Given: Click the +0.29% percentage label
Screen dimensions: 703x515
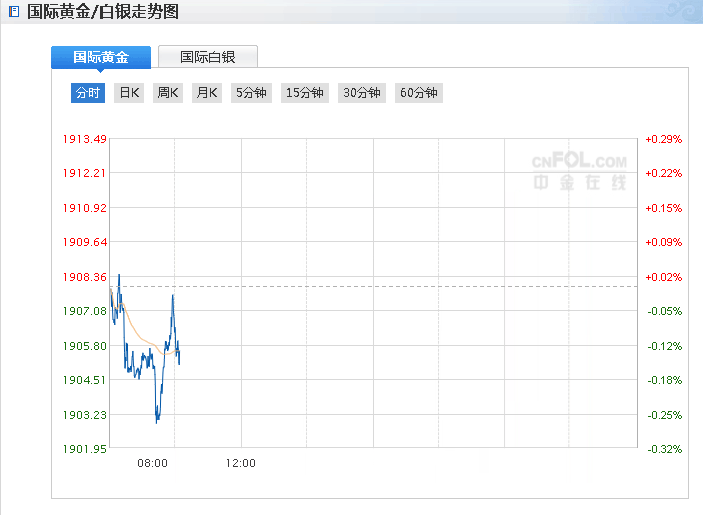Looking at the screenshot, I should pos(663,139).
